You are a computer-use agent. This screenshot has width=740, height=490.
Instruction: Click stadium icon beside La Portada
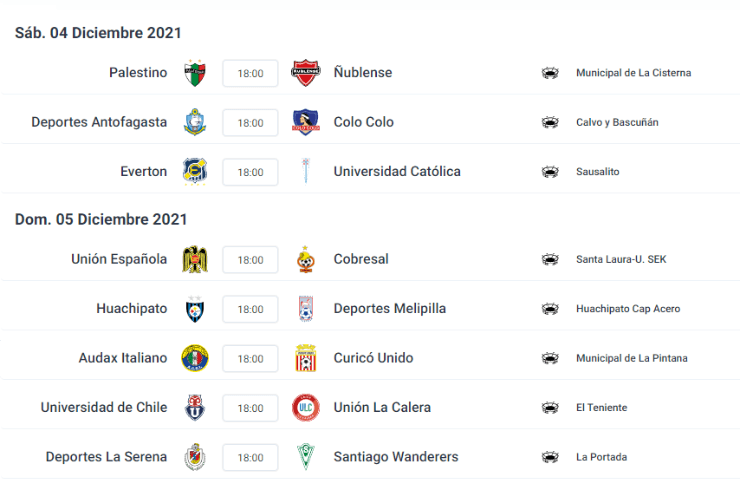[x=549, y=457]
